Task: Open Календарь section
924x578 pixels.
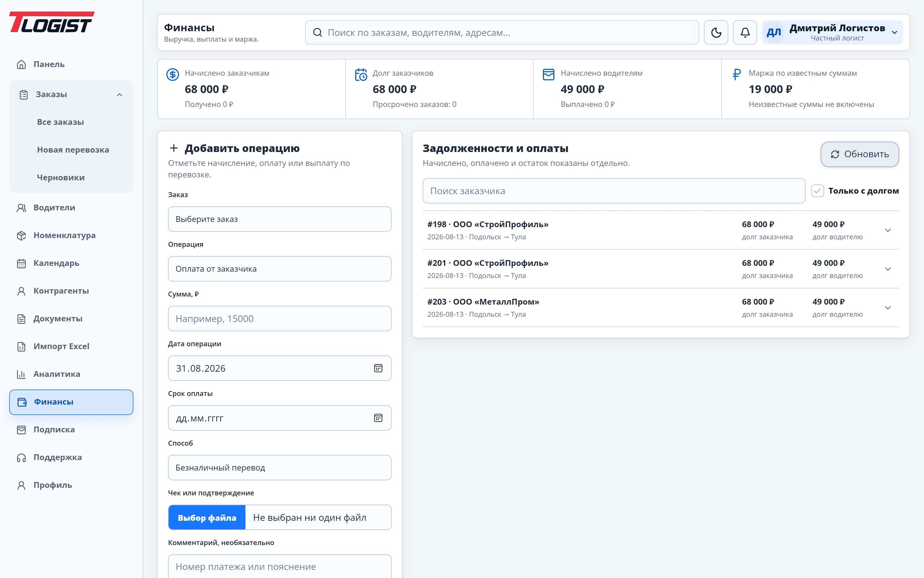Action: tap(71, 263)
